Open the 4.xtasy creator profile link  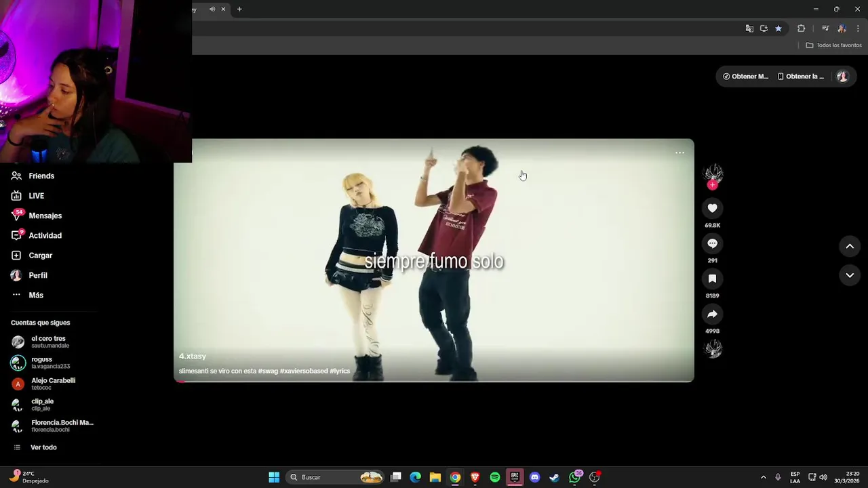[193, 356]
